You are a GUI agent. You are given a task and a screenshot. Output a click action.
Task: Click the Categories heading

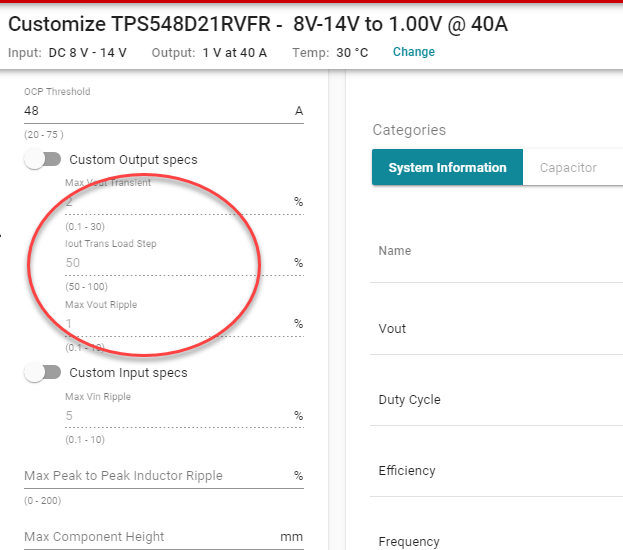409,130
